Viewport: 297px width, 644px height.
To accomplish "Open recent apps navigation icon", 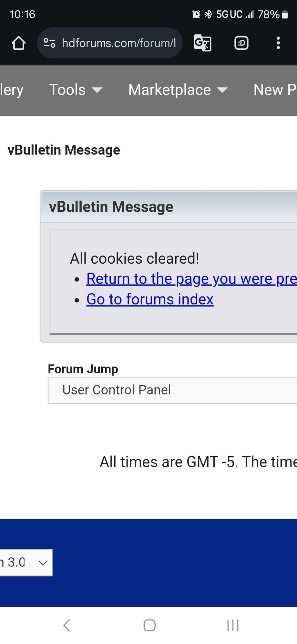I will (x=232, y=625).
